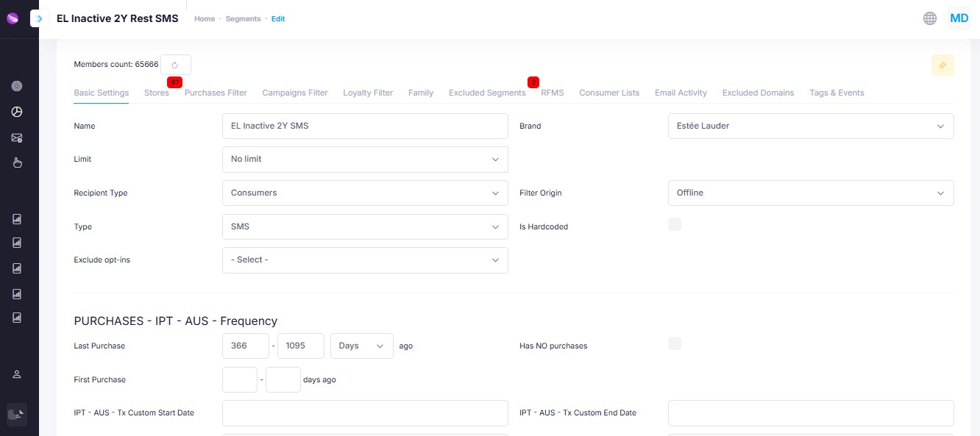
Task: Open the Consumer Lists tab
Action: 609,93
